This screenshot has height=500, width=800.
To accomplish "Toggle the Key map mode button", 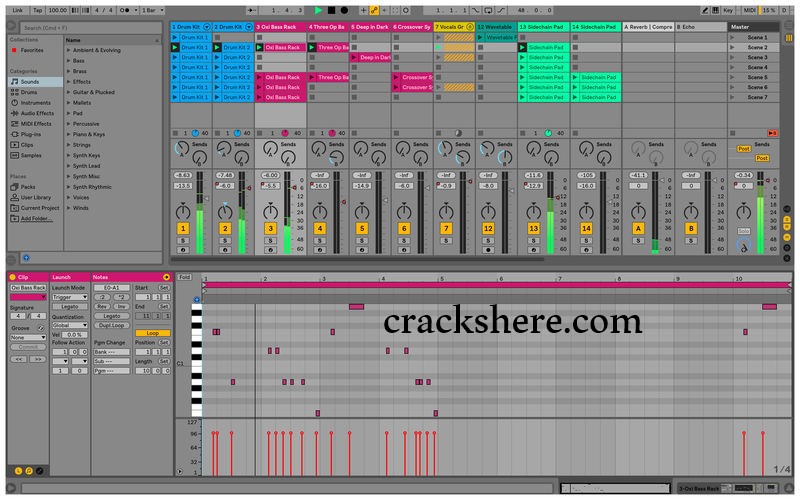I will coord(728,10).
